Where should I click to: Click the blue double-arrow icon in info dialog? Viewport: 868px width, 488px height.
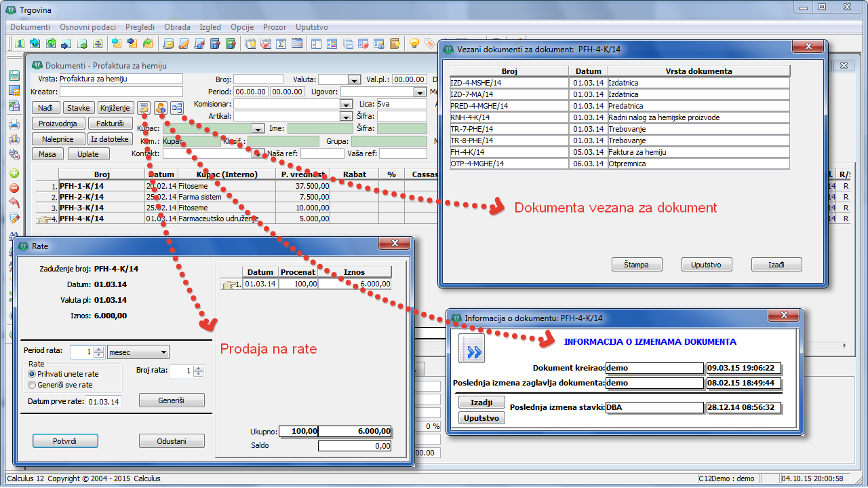click(472, 350)
